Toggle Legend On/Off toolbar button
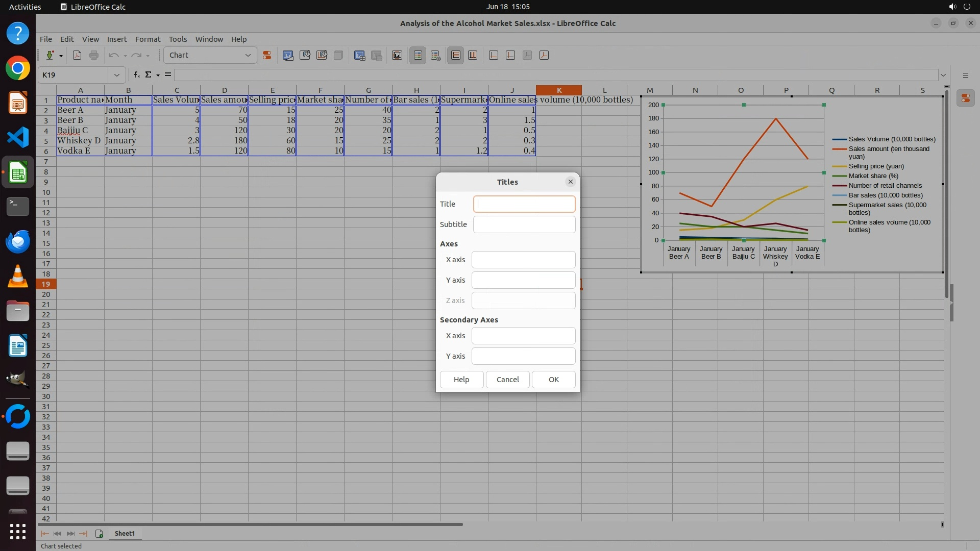The width and height of the screenshot is (980, 551). 418,55
